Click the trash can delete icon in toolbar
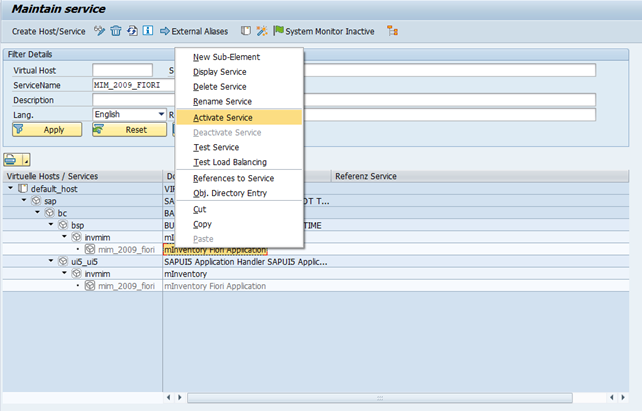Screen dimensions: 642x411 tap(115, 31)
